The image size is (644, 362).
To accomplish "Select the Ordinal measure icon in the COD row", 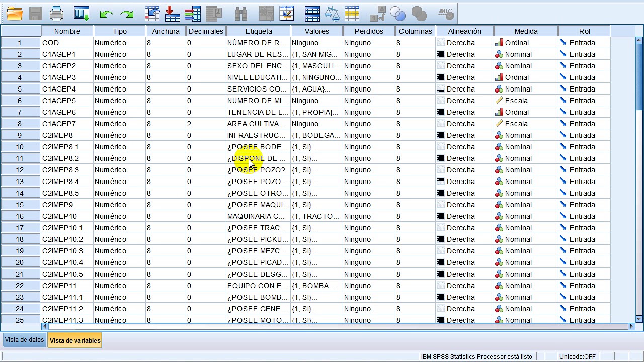I will (499, 43).
